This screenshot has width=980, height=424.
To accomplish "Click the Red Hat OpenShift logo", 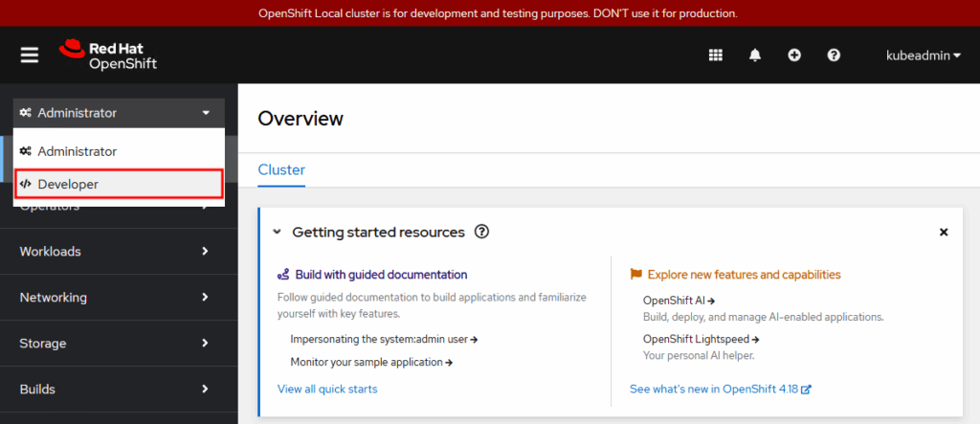I will click(x=108, y=55).
